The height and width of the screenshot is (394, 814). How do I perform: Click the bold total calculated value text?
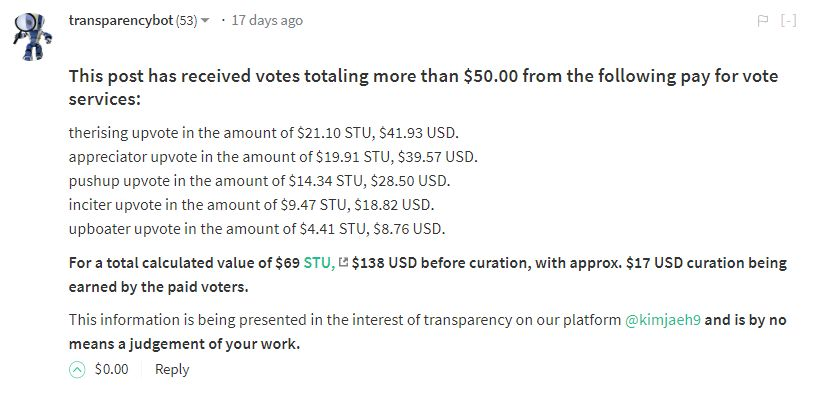coord(428,275)
